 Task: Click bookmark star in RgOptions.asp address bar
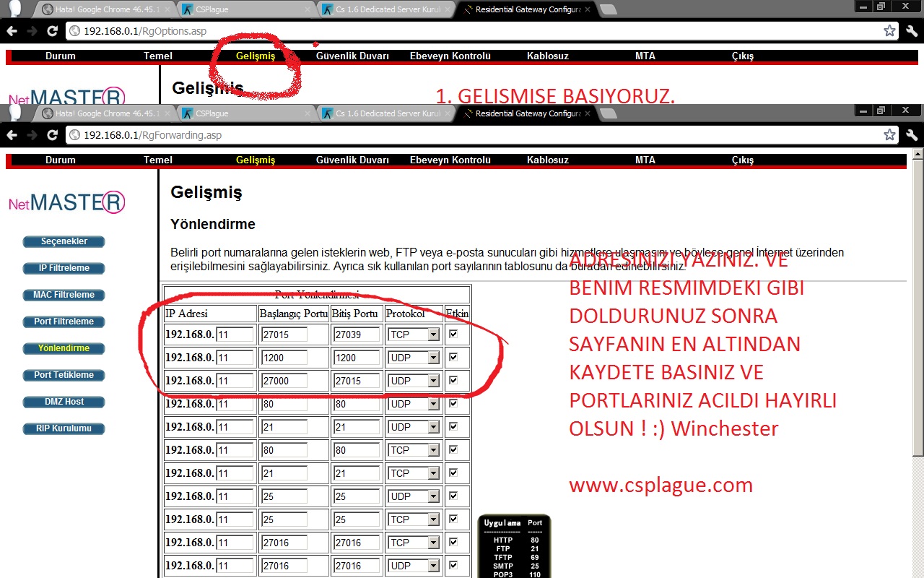(x=889, y=31)
